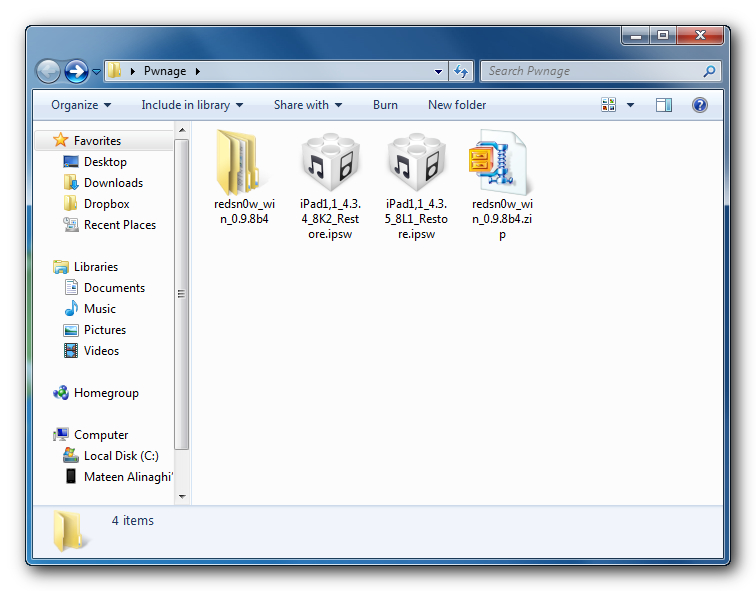Image resolution: width=756 pixels, height=591 pixels.
Task: Navigate to Local Disk (C:)
Action: click(121, 456)
